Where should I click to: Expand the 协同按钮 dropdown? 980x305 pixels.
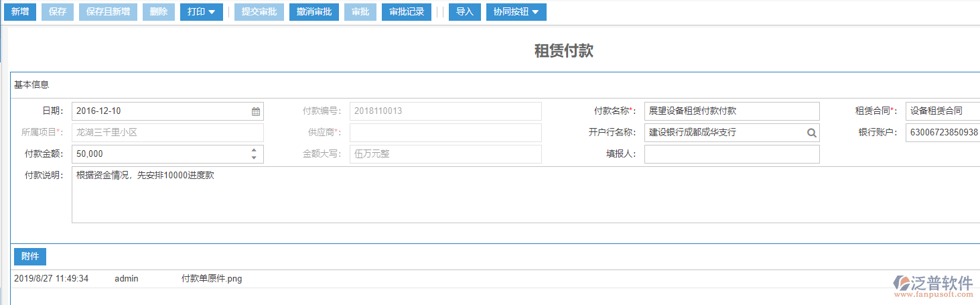[x=516, y=12]
